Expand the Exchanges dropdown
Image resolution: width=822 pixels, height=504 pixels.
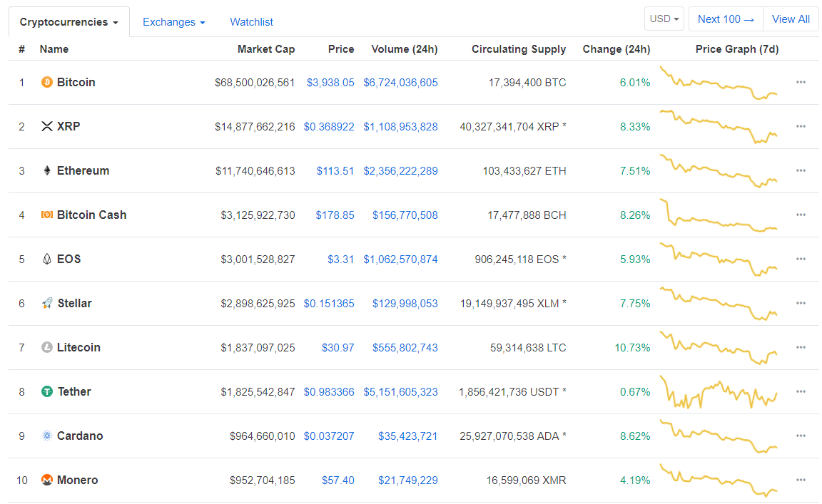coord(173,22)
